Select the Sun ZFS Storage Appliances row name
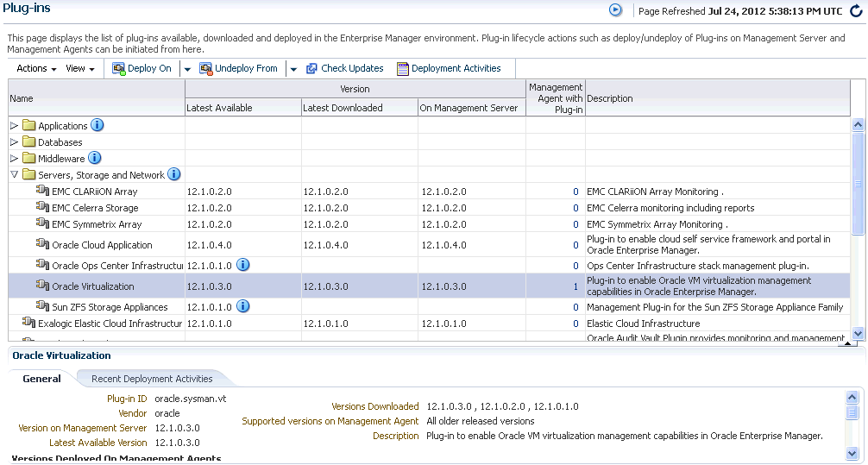This screenshot has height=465, width=868. [110, 307]
